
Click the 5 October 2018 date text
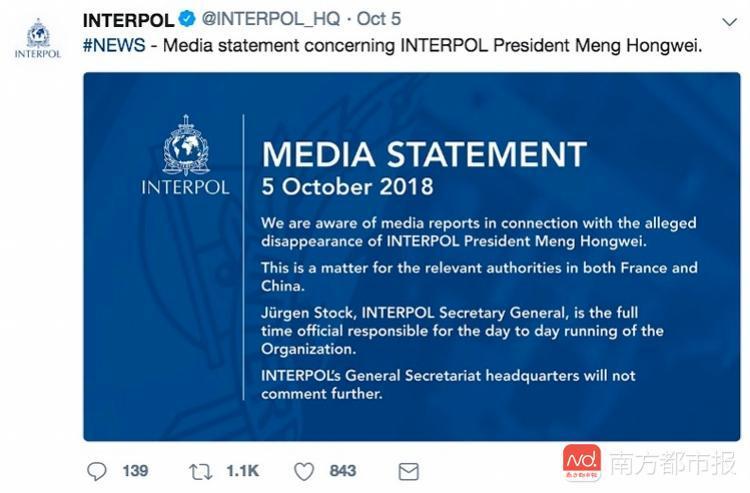347,187
